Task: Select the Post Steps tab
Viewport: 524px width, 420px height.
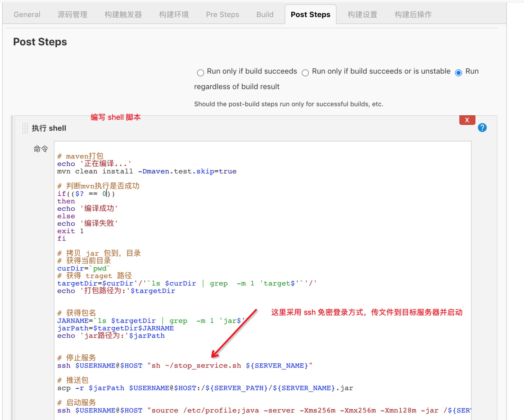Action: pyautogui.click(x=310, y=14)
